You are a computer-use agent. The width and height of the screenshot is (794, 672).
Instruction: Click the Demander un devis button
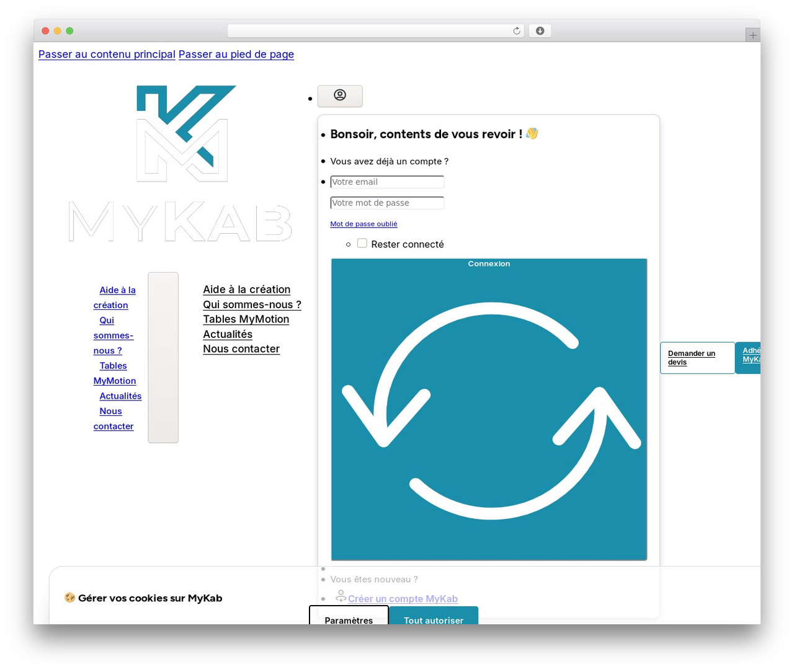(x=697, y=358)
